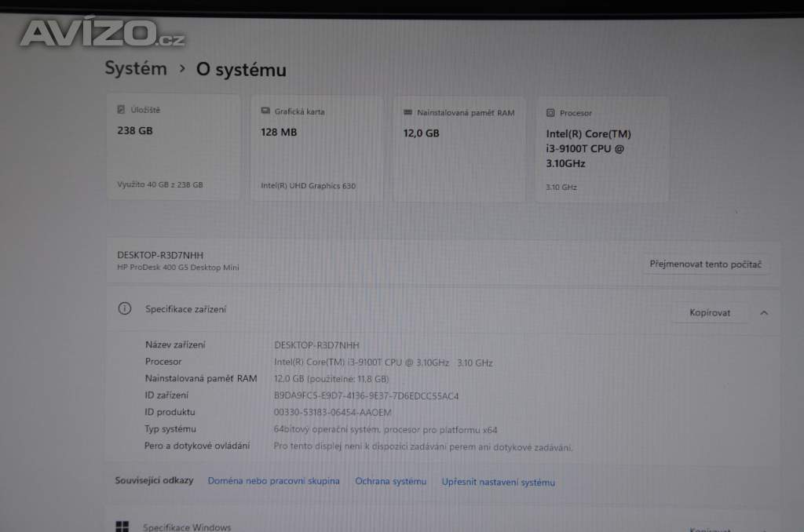
Task: Click the RAM icon beside Nainstalovaná paměť RAM
Action: point(407,112)
